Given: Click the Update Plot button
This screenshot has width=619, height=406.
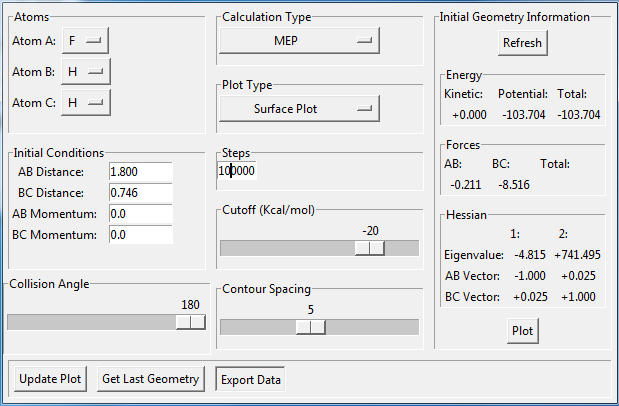Looking at the screenshot, I should [x=50, y=379].
